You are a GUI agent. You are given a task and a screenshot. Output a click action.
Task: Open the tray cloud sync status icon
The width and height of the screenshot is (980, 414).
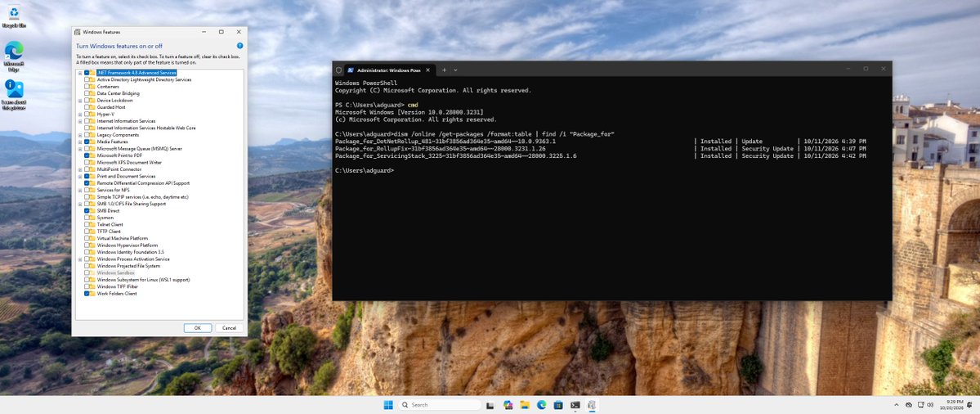point(909,405)
